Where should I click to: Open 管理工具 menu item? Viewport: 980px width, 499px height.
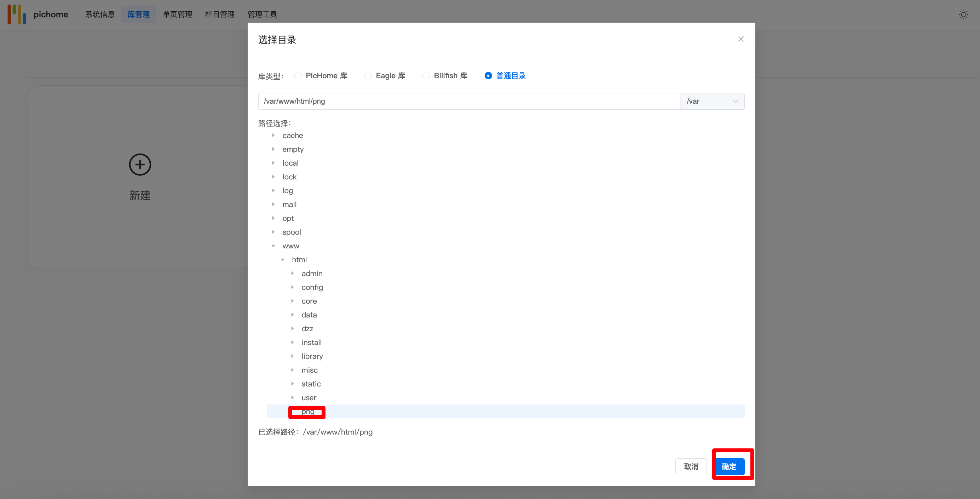point(262,15)
